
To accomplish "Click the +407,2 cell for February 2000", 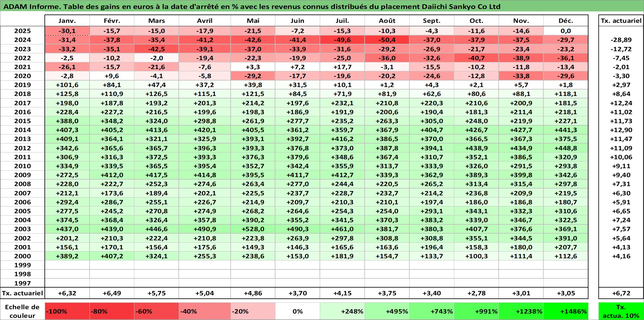I will pos(112,256).
